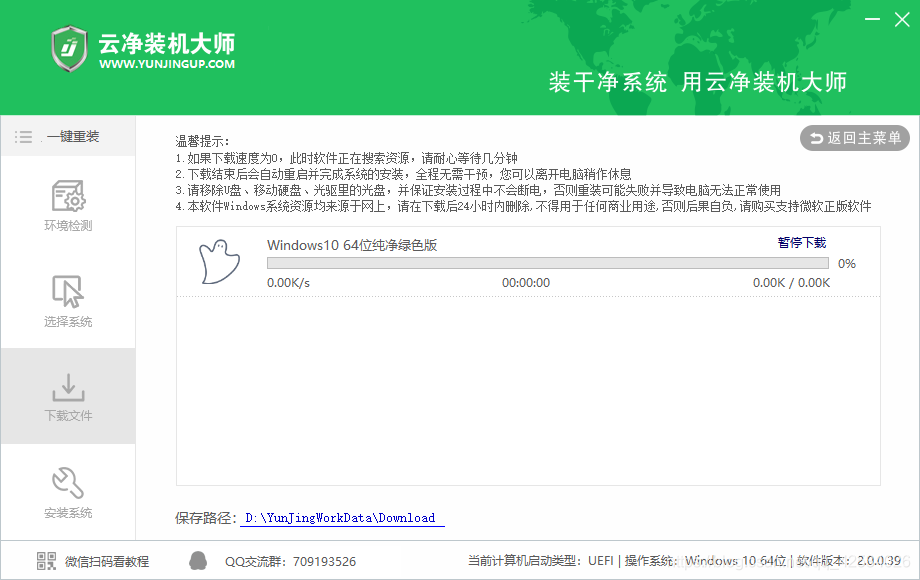Select the 下载文件 download icon

[68, 387]
